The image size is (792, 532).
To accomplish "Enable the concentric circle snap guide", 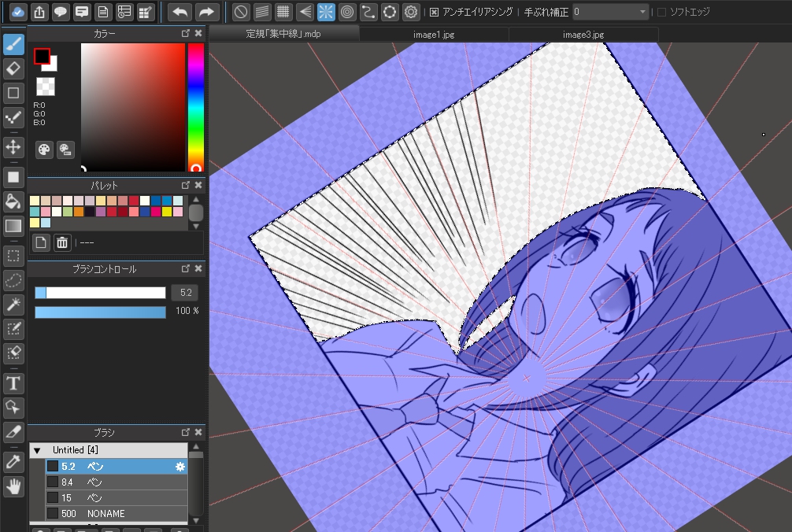I will pyautogui.click(x=346, y=12).
